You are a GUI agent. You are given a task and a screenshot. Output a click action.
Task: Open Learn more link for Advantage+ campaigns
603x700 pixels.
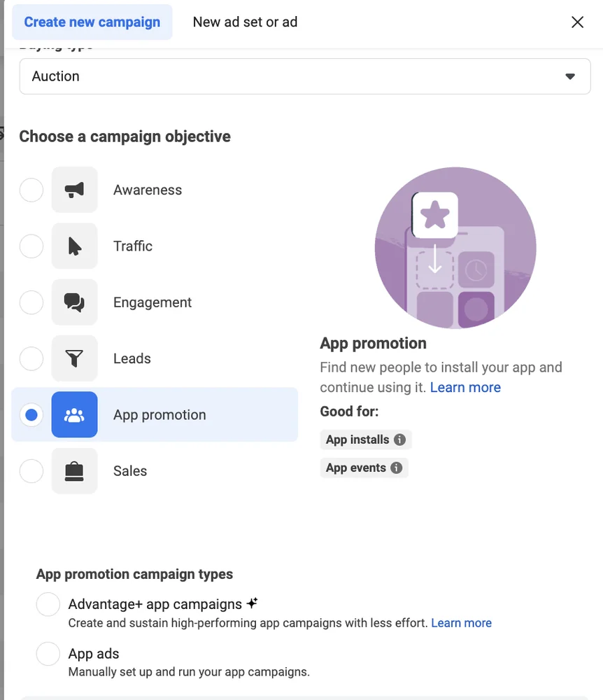pyautogui.click(x=461, y=623)
